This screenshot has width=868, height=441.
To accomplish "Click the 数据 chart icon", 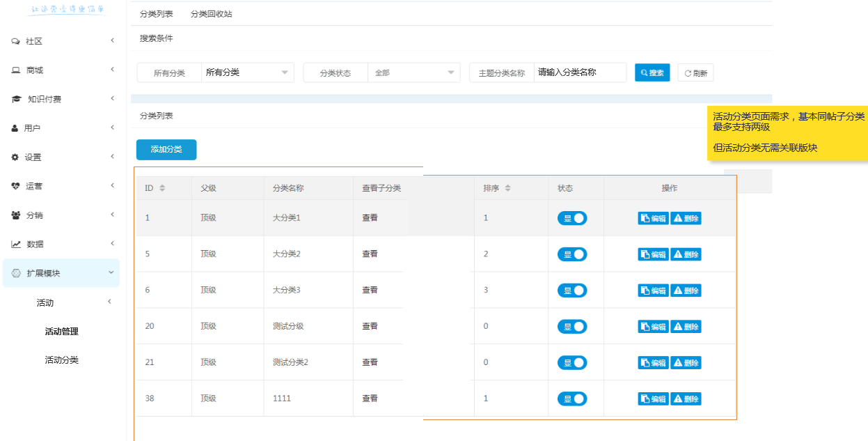I will click(x=16, y=244).
